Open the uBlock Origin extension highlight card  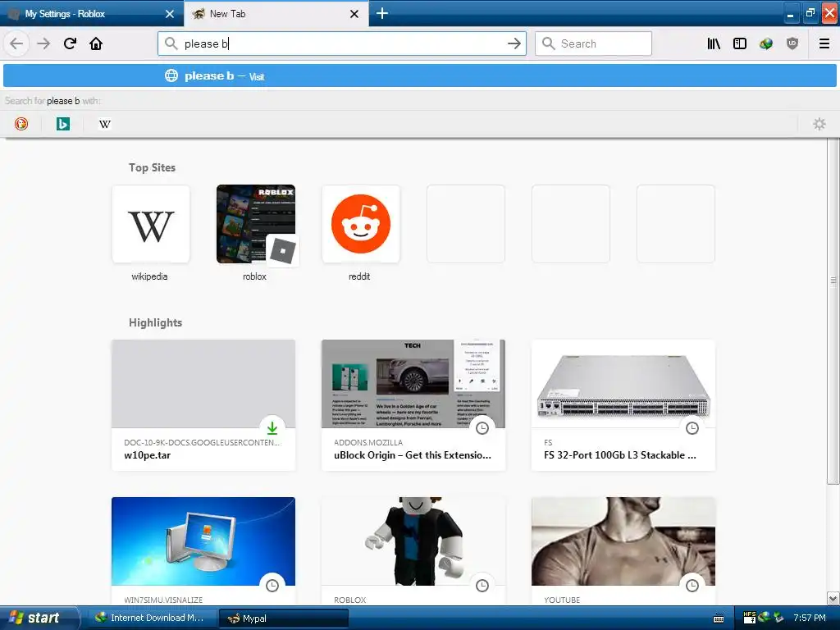[413, 405]
